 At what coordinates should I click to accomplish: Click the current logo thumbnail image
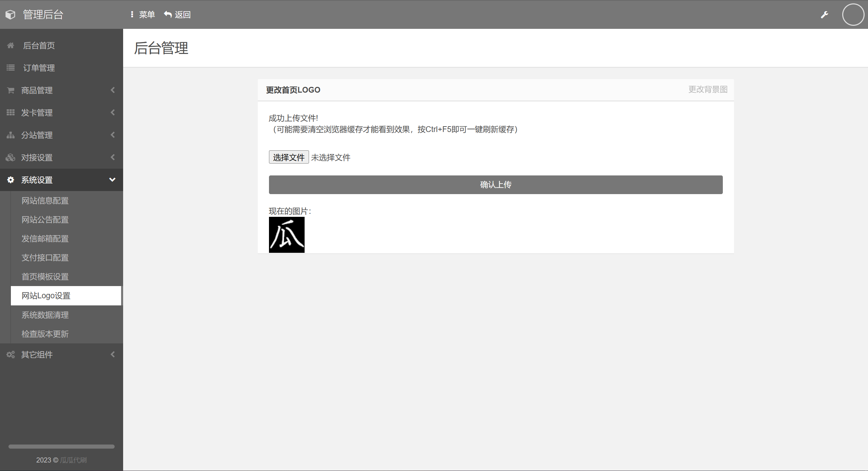click(x=287, y=235)
